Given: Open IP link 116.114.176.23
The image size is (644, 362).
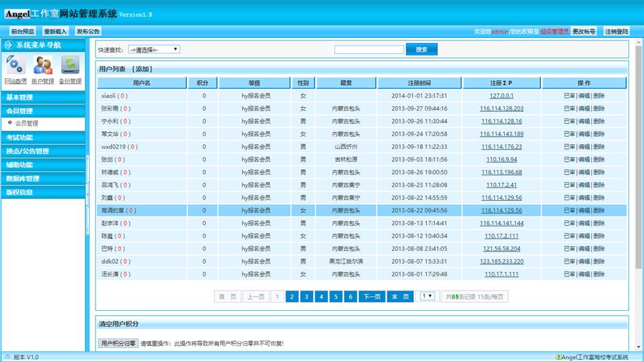Looking at the screenshot, I should click(x=501, y=147).
